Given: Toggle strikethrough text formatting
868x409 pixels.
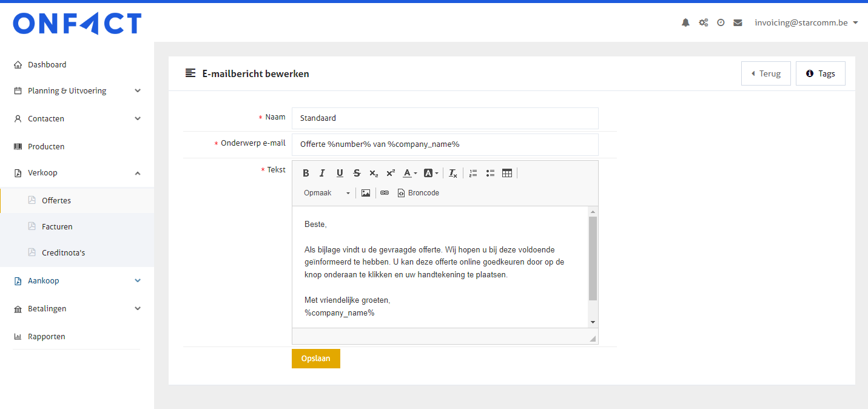Looking at the screenshot, I should [357, 173].
